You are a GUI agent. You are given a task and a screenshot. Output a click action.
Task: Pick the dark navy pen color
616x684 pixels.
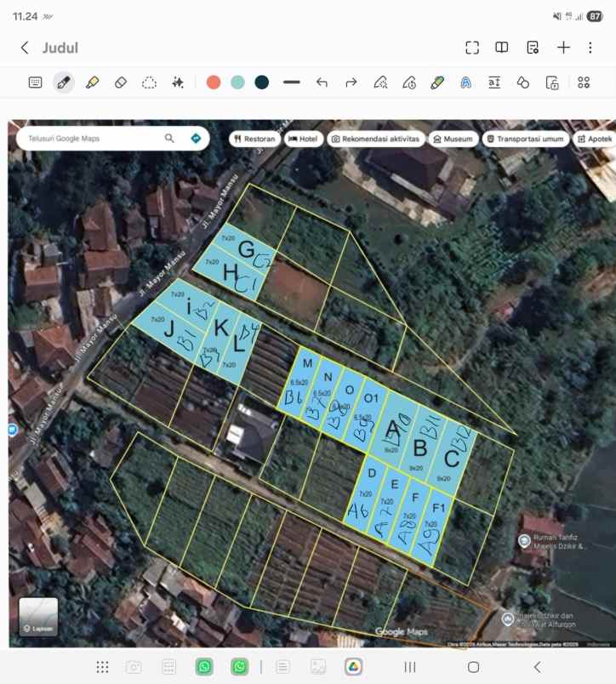[262, 82]
